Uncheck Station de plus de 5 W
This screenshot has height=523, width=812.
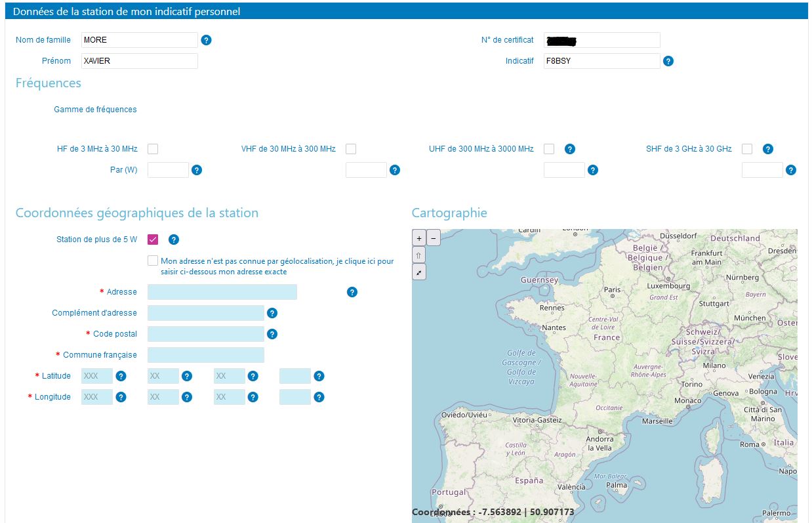tap(153, 240)
